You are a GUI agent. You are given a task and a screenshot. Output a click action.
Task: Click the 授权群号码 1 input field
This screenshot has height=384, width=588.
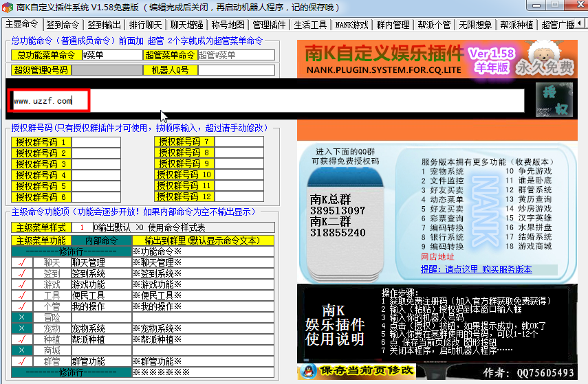96,142
